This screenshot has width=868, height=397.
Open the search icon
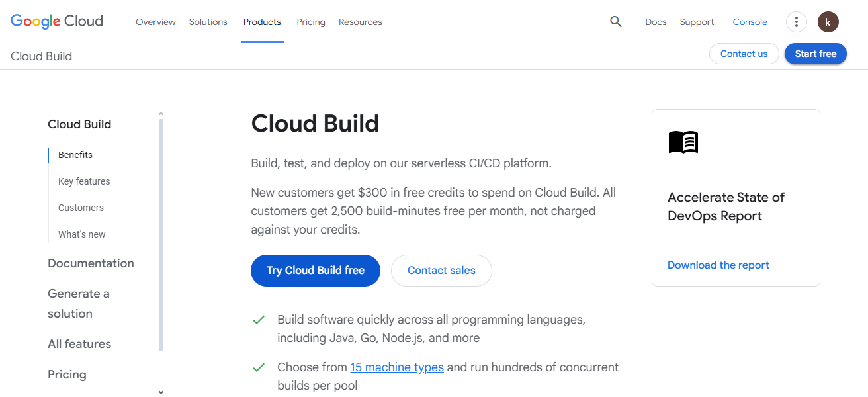pyautogui.click(x=615, y=22)
